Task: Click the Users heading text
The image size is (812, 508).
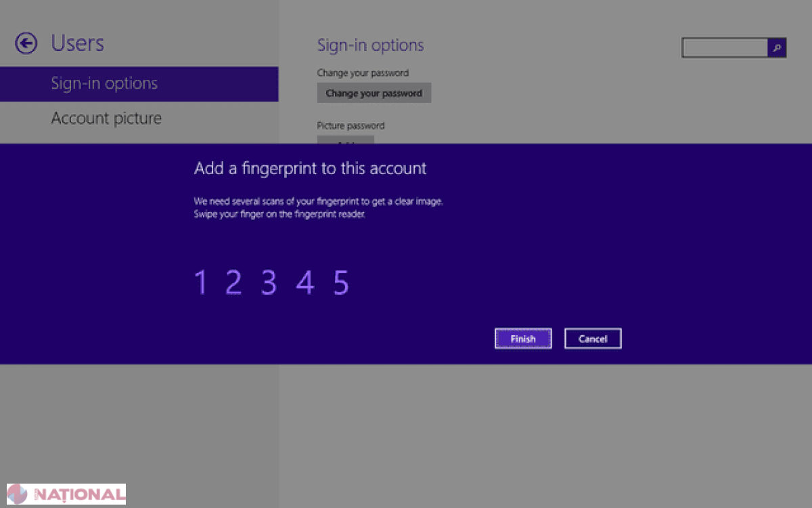Action: (78, 43)
